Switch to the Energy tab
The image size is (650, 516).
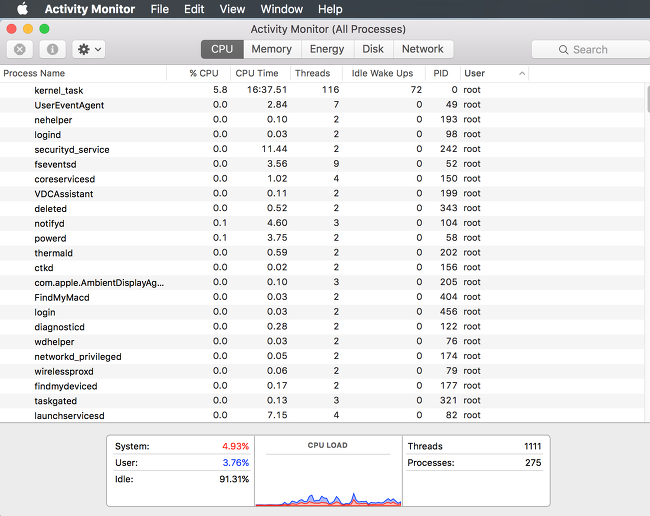click(327, 49)
